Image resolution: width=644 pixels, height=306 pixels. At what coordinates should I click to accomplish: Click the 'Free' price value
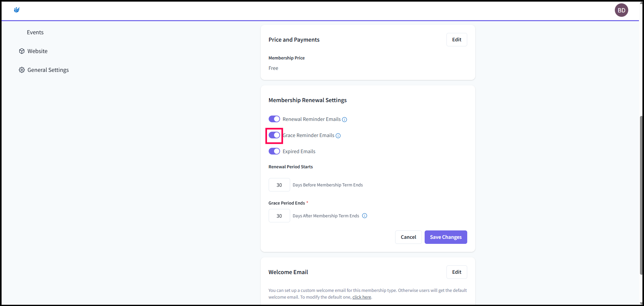point(273,68)
